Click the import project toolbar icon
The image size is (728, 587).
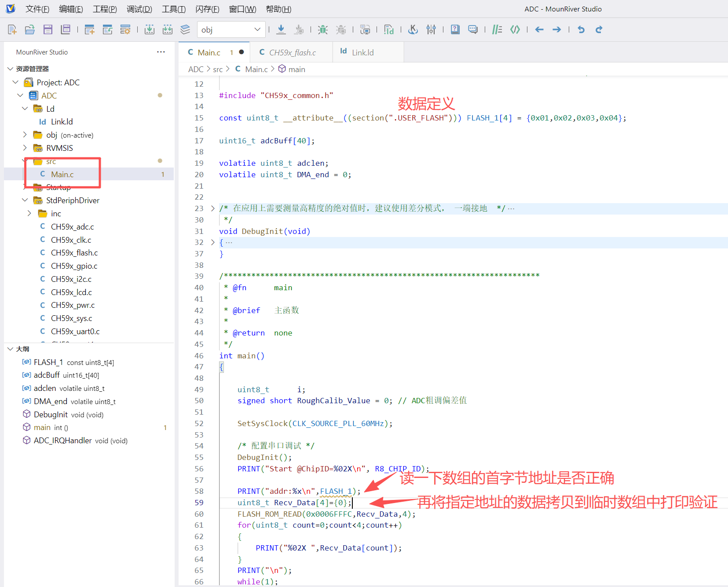[107, 29]
